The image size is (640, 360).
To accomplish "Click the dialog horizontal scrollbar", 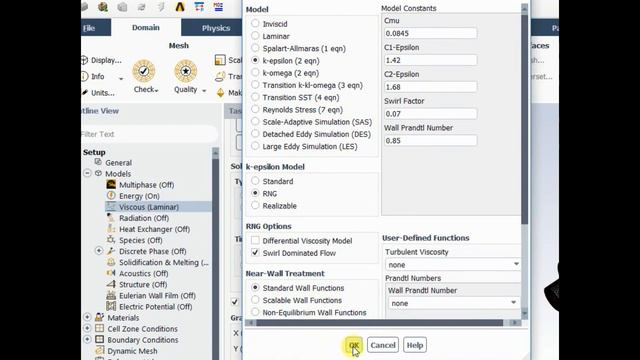I will (380, 322).
